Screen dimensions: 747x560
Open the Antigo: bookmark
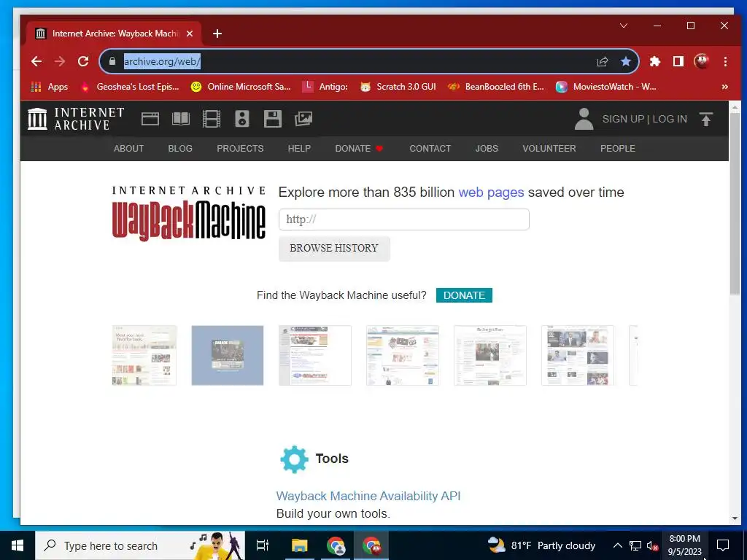tap(326, 87)
